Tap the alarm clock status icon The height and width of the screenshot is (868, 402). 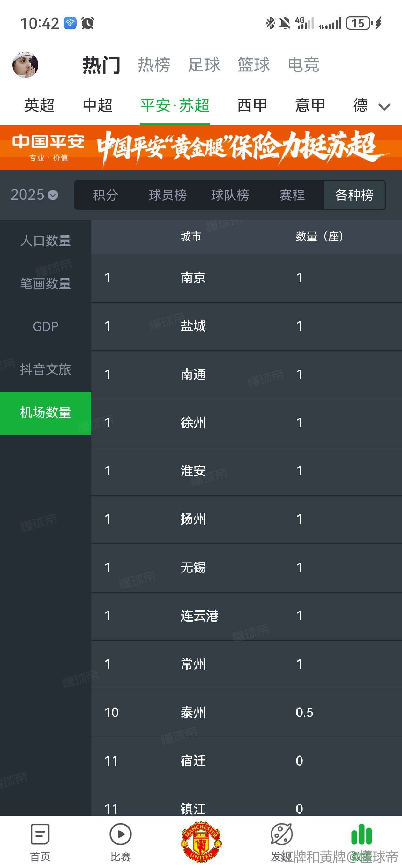click(88, 23)
